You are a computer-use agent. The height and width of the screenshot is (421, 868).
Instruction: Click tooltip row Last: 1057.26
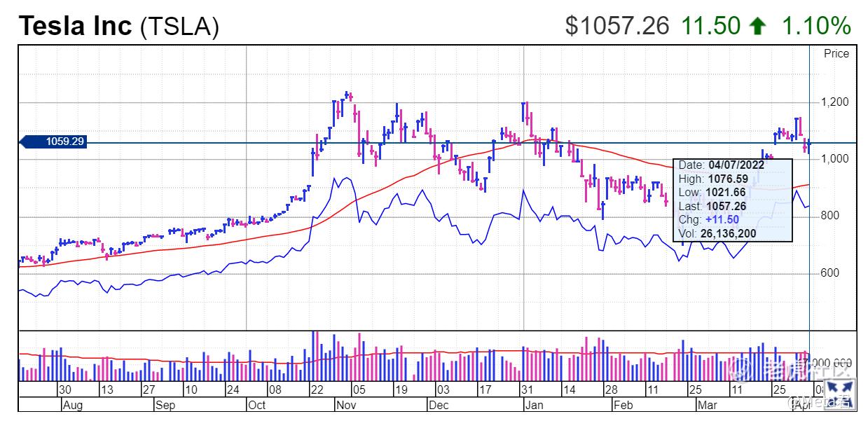coord(712,206)
